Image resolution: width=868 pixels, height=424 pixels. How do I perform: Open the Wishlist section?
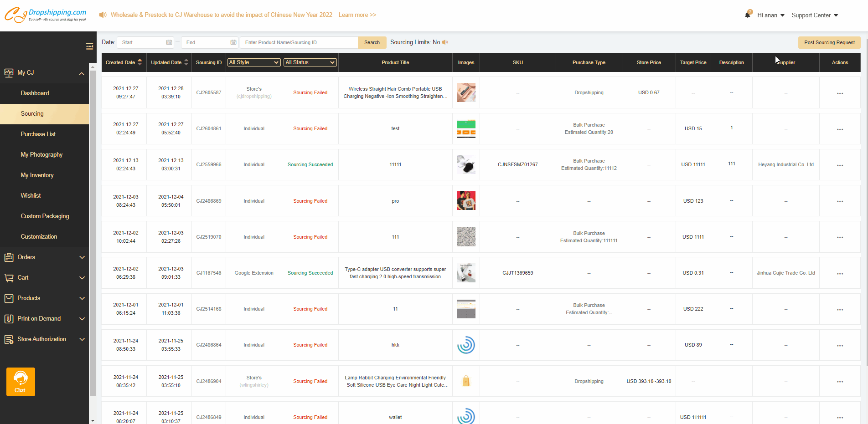click(x=31, y=195)
